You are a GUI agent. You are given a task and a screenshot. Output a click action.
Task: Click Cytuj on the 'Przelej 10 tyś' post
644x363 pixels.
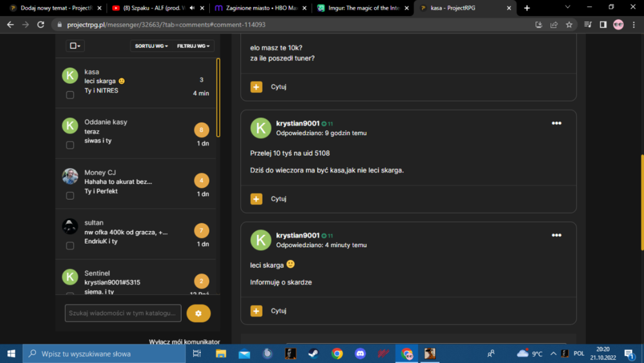pyautogui.click(x=278, y=199)
